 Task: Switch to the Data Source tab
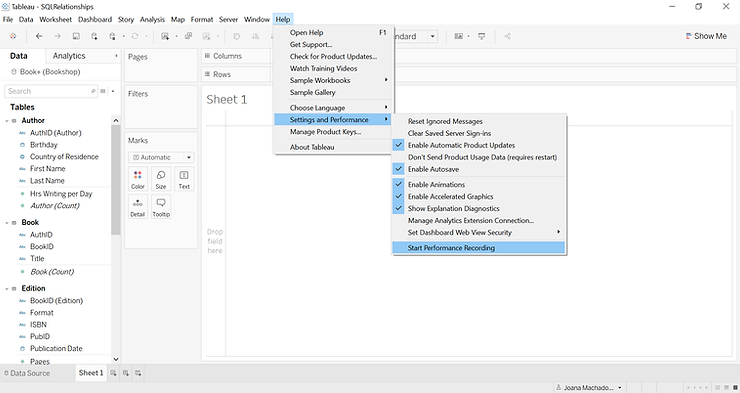[x=27, y=373]
